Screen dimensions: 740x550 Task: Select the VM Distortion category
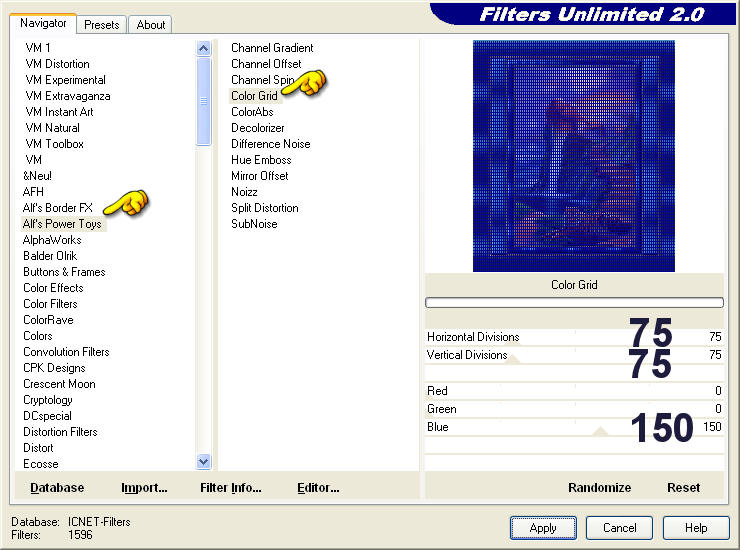point(57,64)
